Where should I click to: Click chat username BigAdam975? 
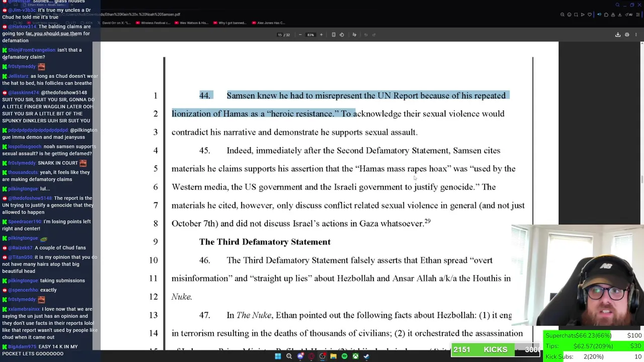pyautogui.click(x=23, y=346)
